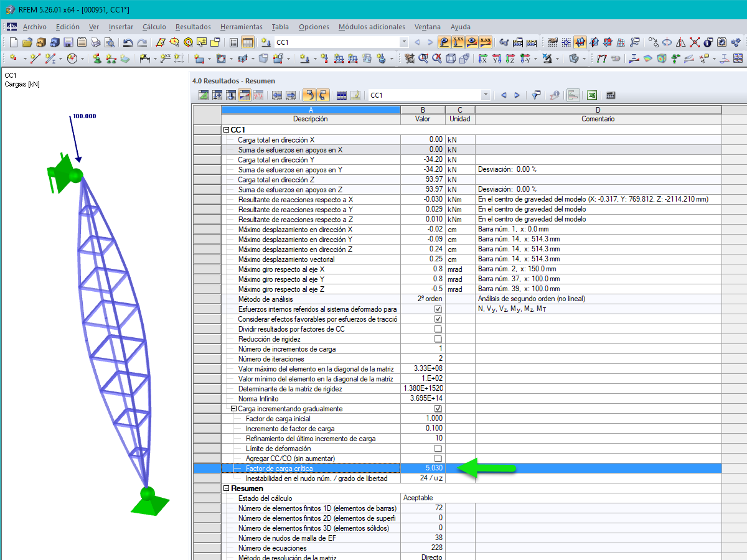
Task: Enable 'Agregar CC/CO (sin aumentar)' checkbox
Action: [438, 459]
